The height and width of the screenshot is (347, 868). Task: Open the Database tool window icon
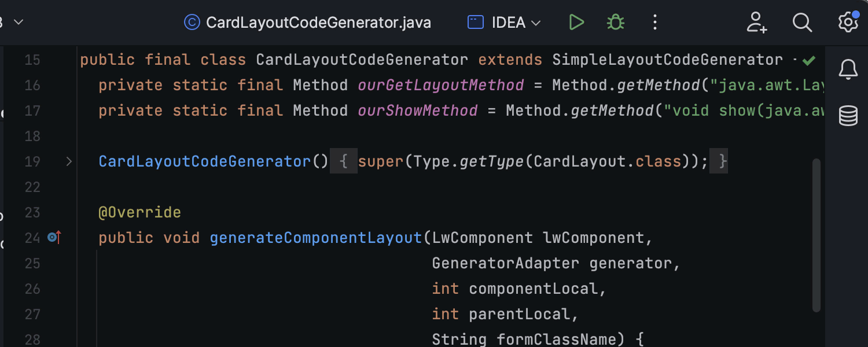(x=848, y=116)
